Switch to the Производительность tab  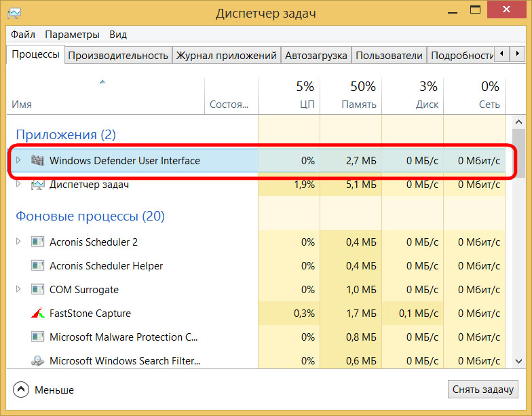[x=118, y=56]
